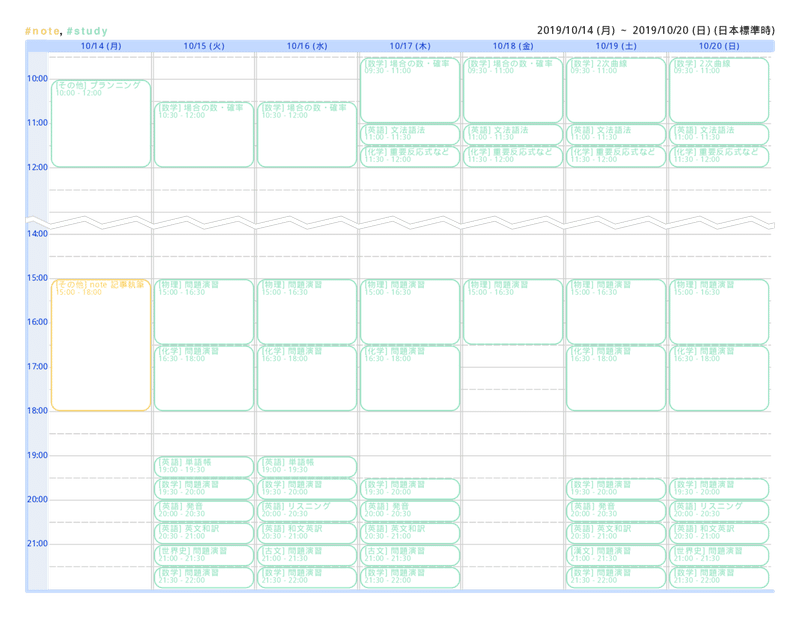Open Friday's 物理 問題演習 15:00 event
The width and height of the screenshot is (800, 618).
[x=513, y=312]
